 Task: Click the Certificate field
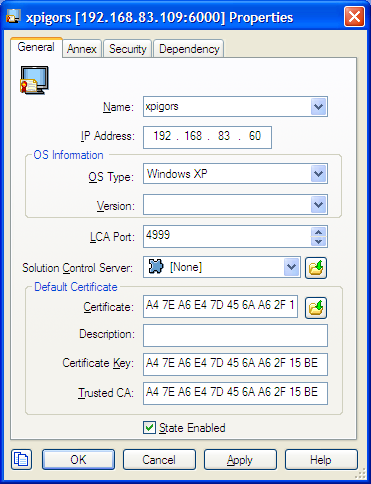pyautogui.click(x=220, y=306)
